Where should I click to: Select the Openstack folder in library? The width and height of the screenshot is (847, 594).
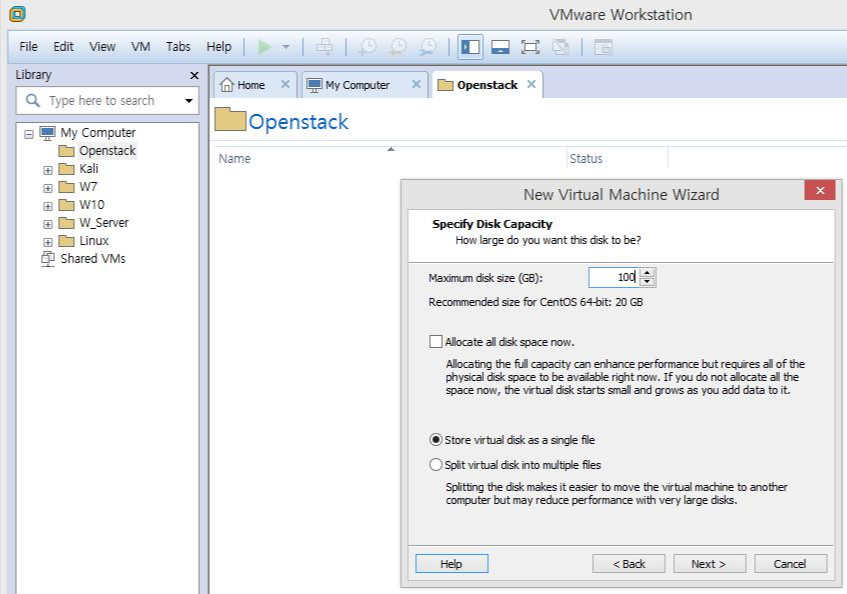(x=107, y=151)
